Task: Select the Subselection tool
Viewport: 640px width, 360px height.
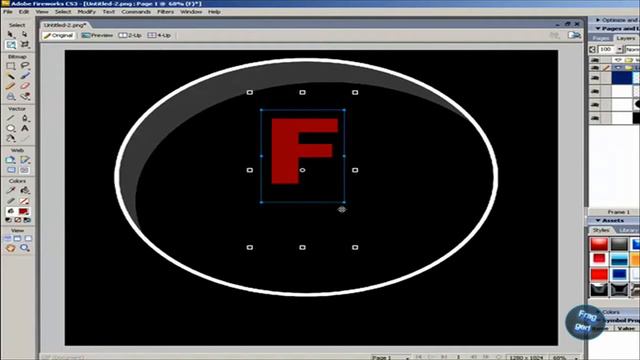Action: pos(24,34)
